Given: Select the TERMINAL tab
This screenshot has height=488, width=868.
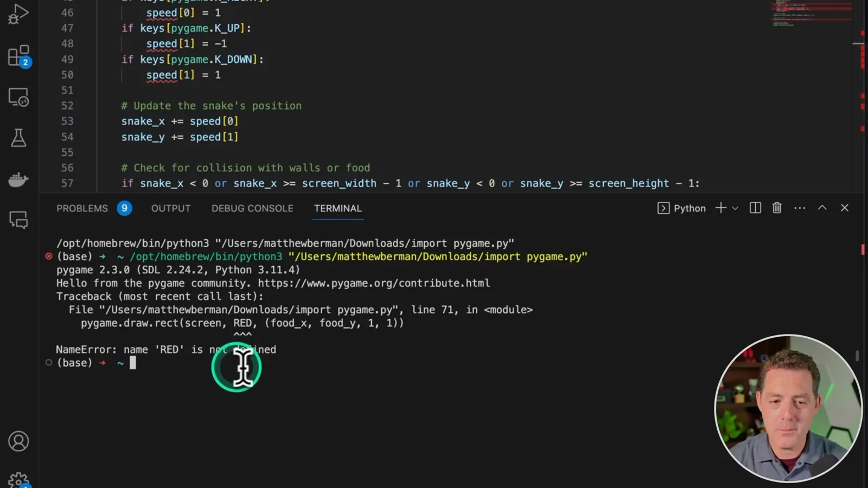Looking at the screenshot, I should tap(337, 208).
